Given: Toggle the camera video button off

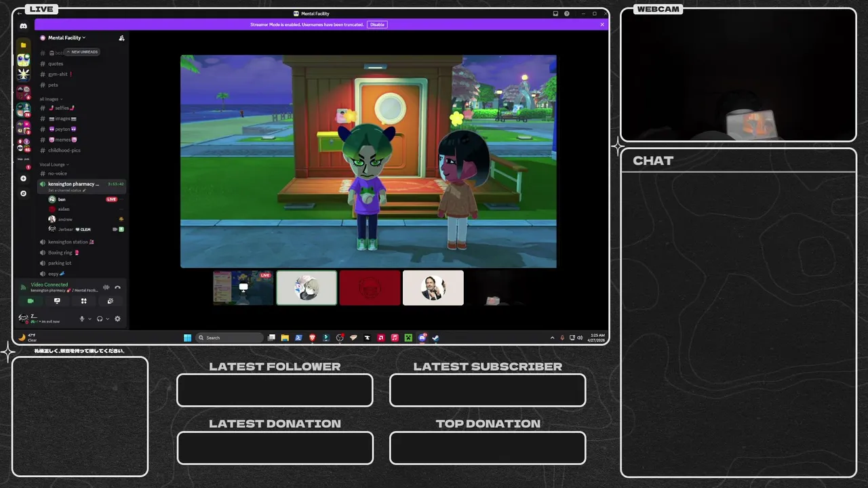Looking at the screenshot, I should (30, 301).
